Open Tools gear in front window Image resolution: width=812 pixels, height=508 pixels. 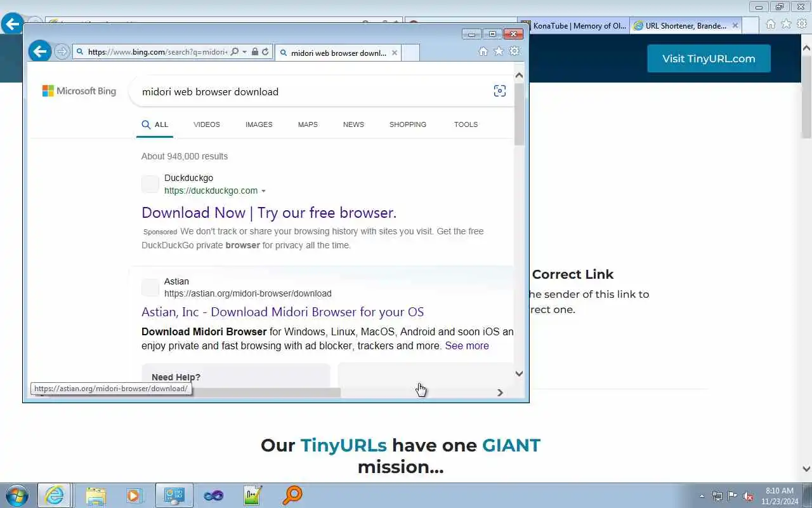(x=514, y=51)
